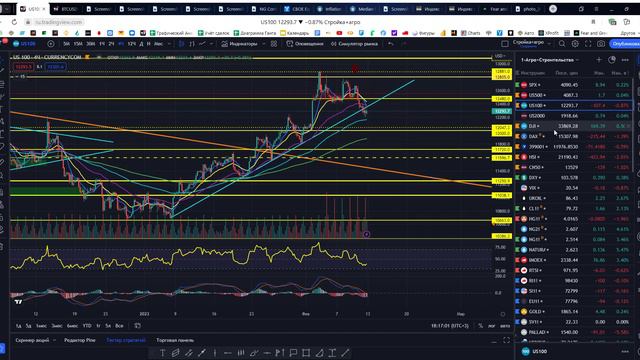Select the Text tool in drawing toolbar
The image size is (640, 360).
(162, 353)
